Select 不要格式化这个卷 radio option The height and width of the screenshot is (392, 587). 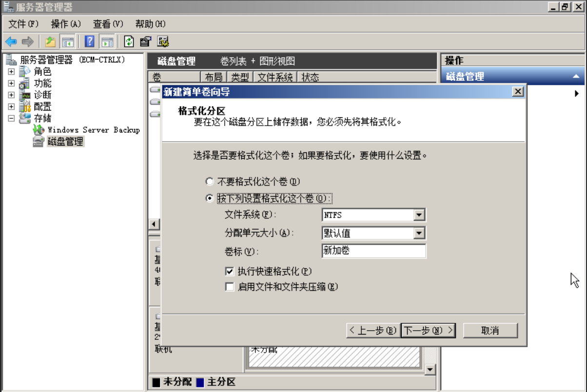[x=210, y=182]
